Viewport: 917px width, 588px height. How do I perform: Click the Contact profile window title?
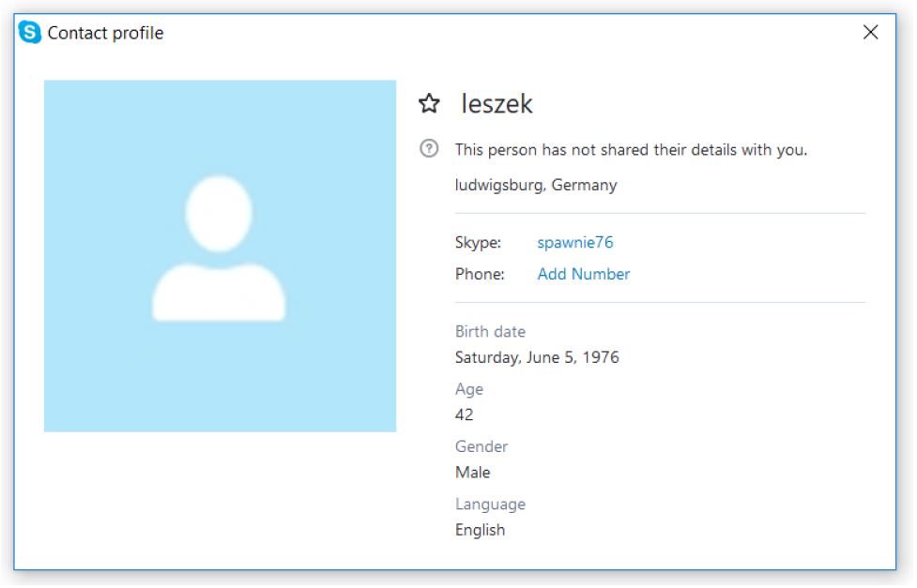(x=105, y=33)
